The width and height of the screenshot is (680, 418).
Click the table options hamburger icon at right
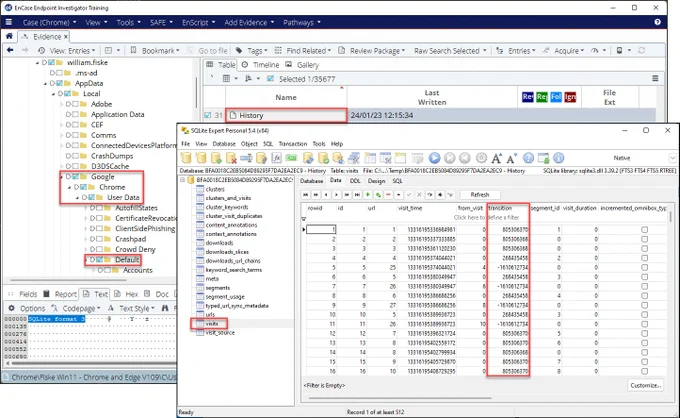click(x=655, y=78)
